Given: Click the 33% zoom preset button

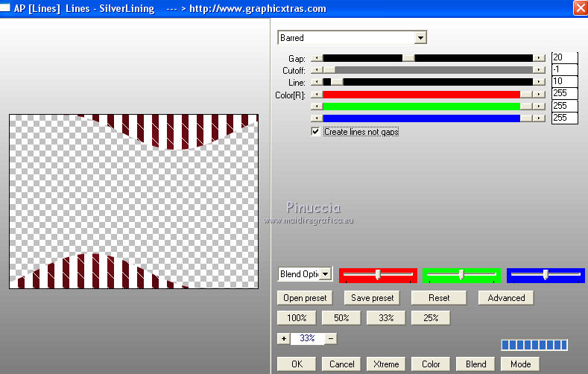Looking at the screenshot, I should [x=386, y=318].
